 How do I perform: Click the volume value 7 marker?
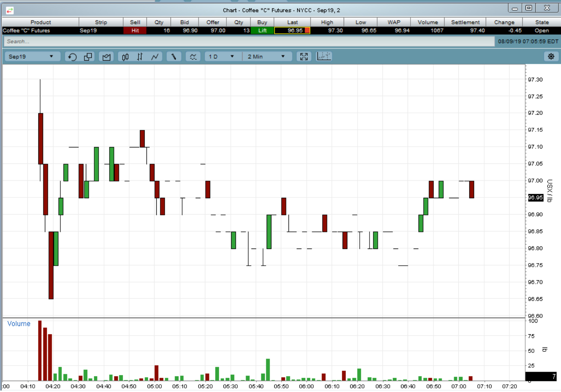point(541,376)
